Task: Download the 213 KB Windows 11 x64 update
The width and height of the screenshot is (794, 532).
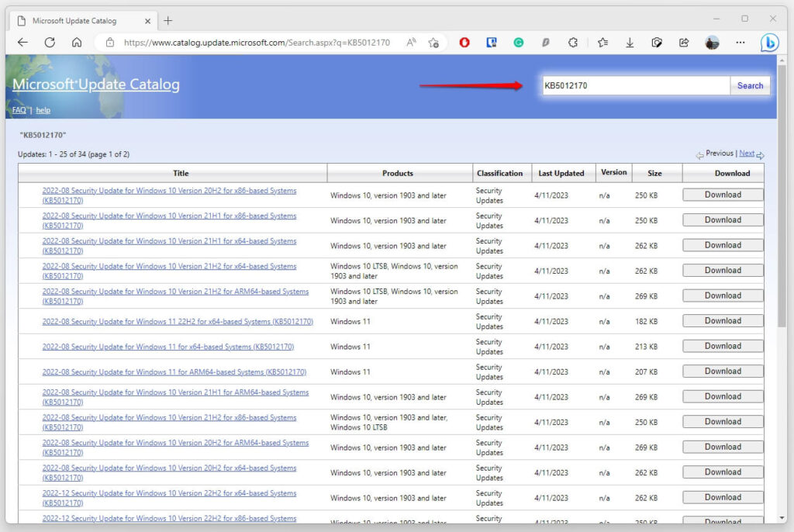Action: (723, 346)
